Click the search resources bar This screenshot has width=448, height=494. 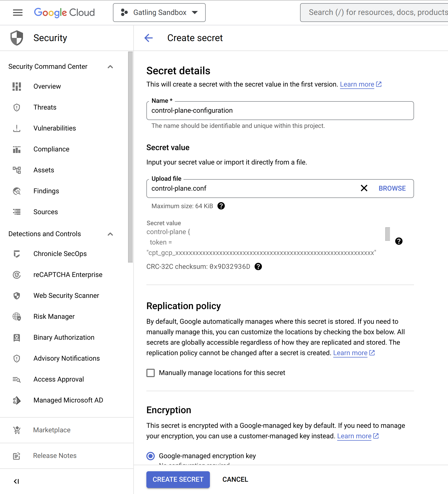pos(374,13)
